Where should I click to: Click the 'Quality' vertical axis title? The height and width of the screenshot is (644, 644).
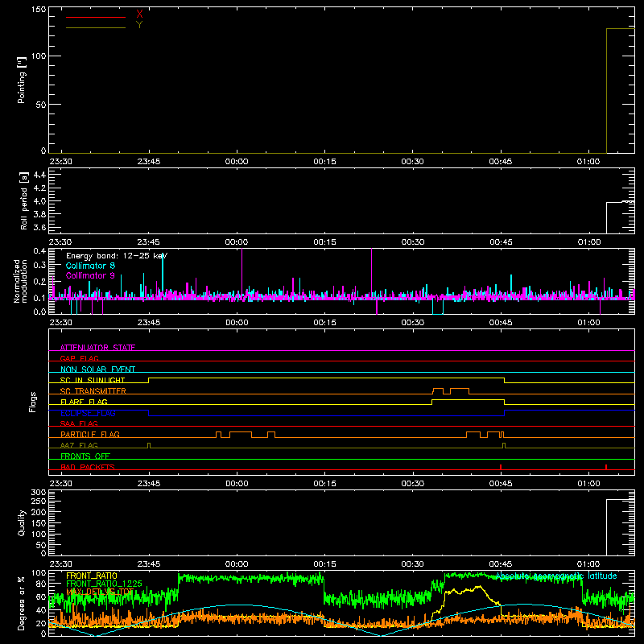click(22, 522)
